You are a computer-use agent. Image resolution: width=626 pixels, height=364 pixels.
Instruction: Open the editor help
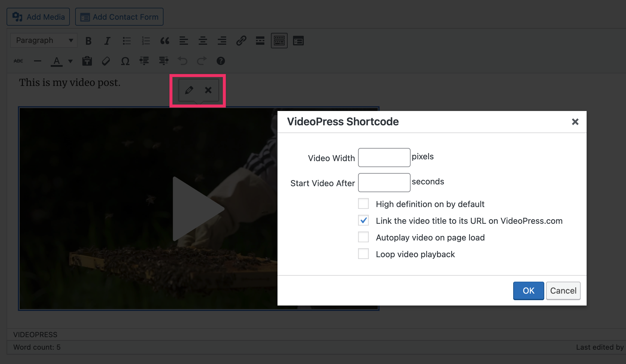[221, 61]
